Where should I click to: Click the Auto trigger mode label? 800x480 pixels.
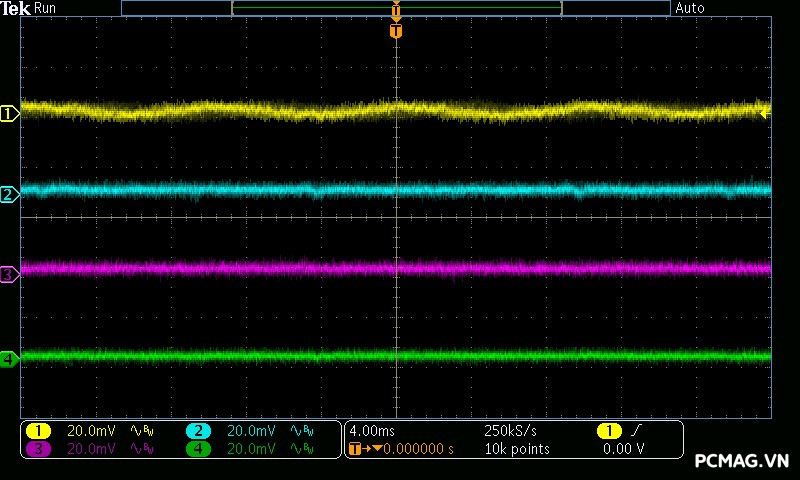click(690, 8)
